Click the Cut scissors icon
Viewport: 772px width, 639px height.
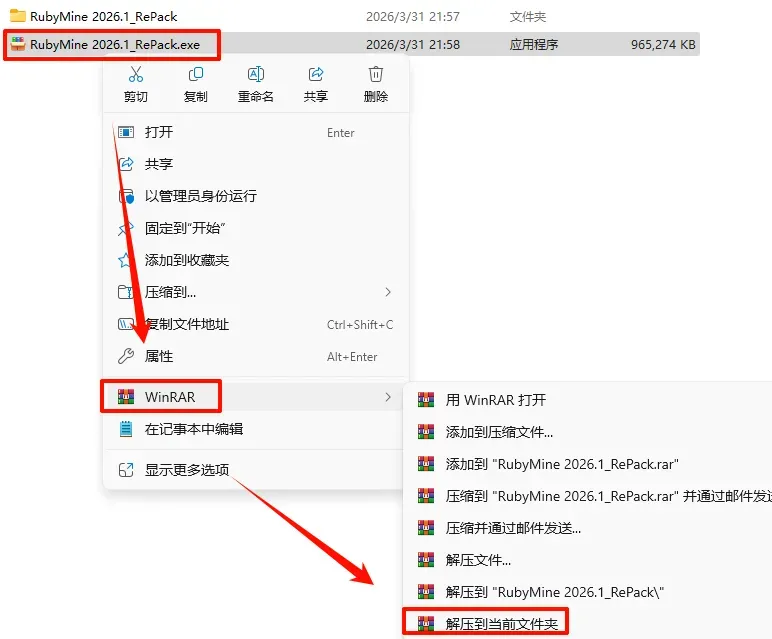(136, 74)
